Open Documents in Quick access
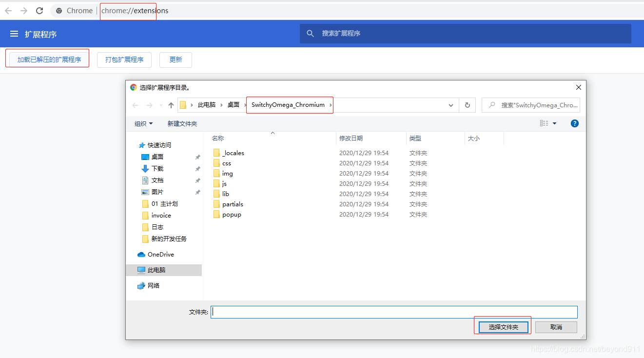Viewport: 644px width, 358px height. (153, 180)
